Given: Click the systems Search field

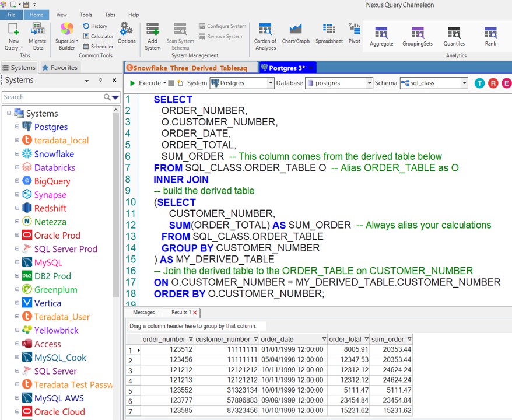Looking at the screenshot, I should pyautogui.click(x=52, y=97).
